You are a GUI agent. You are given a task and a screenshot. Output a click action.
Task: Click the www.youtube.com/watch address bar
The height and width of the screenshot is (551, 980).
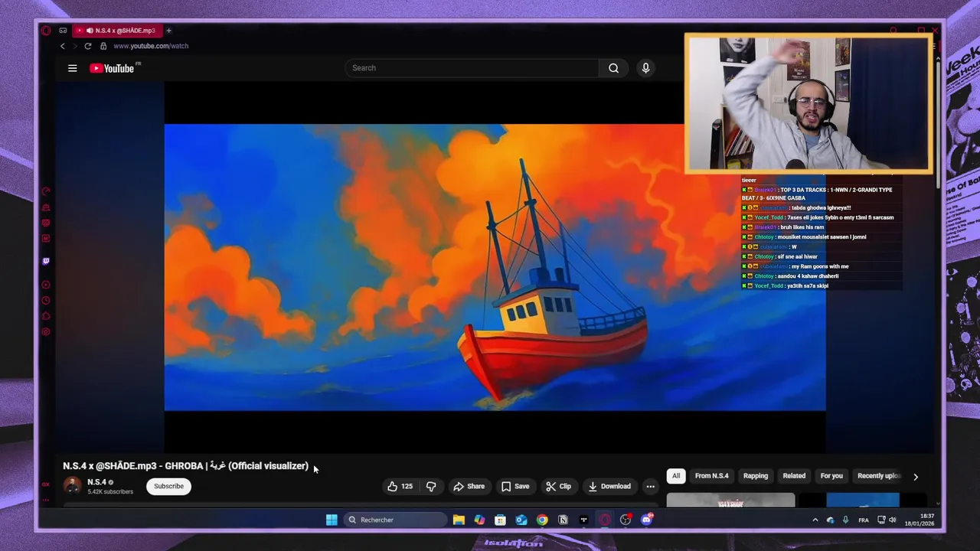(151, 46)
